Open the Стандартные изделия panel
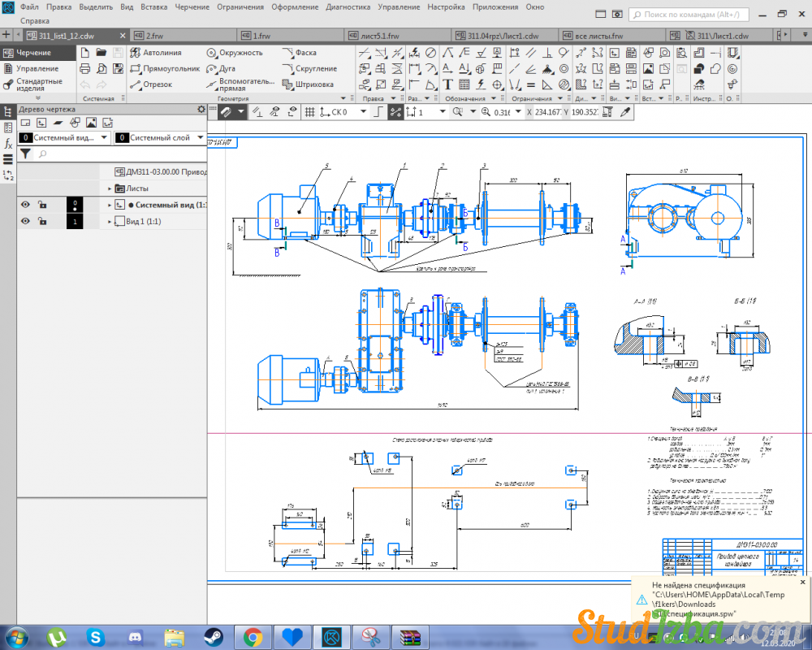Image resolution: width=812 pixels, height=650 pixels. [x=38, y=84]
